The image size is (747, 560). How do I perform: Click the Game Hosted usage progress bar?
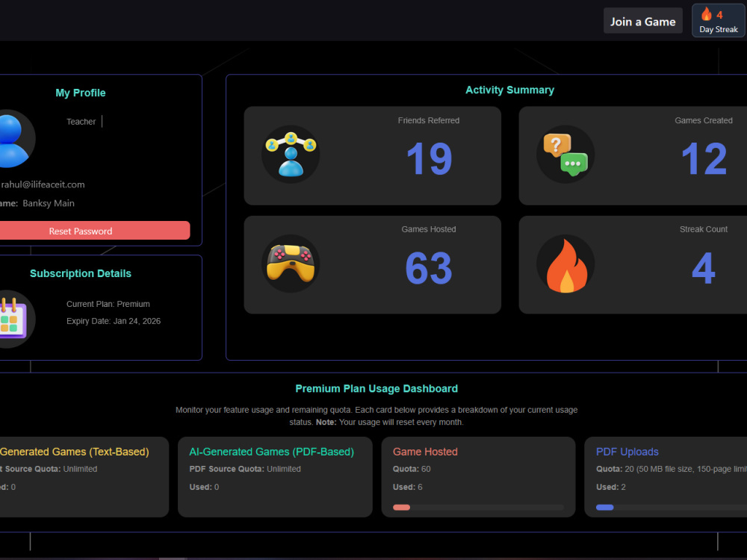point(478,507)
